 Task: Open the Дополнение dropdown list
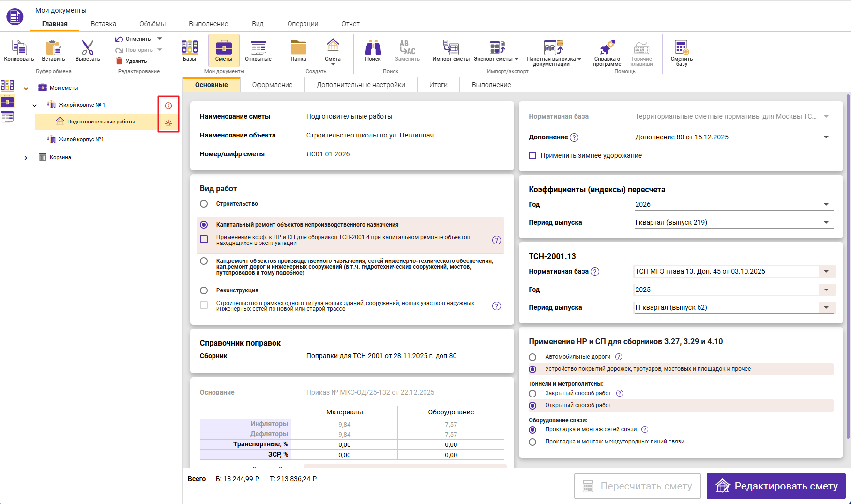[826, 137]
